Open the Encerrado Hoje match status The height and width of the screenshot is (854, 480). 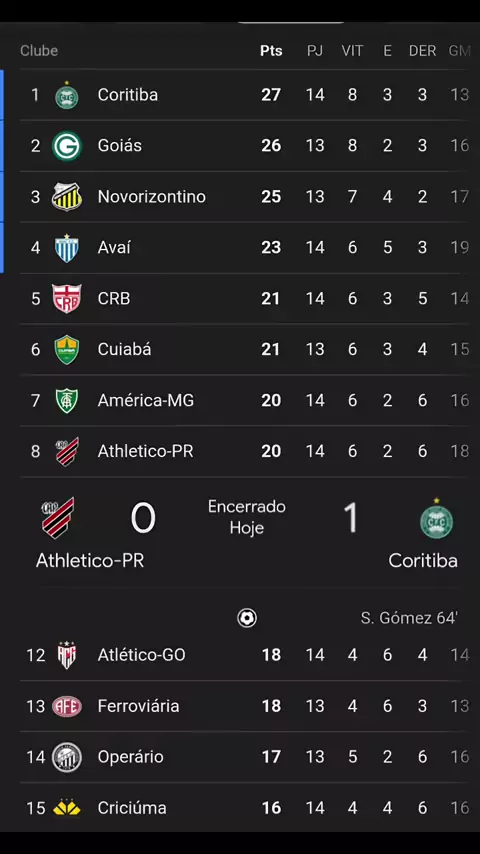[247, 517]
